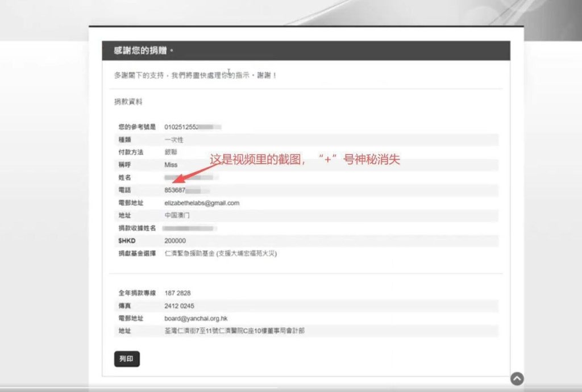This screenshot has width=582, height=392.
Task: Open email link elizabethelabs@gmail.com
Action: coord(202,203)
